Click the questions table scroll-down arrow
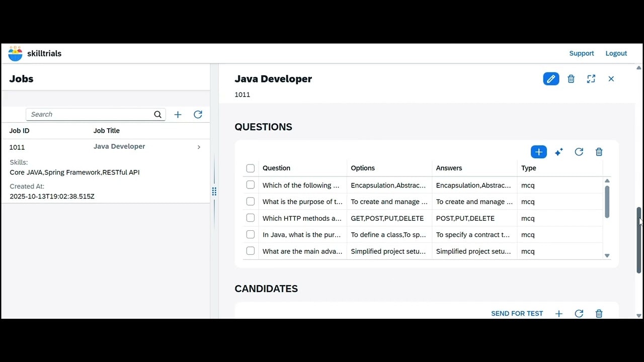Image resolution: width=644 pixels, height=362 pixels. click(607, 256)
